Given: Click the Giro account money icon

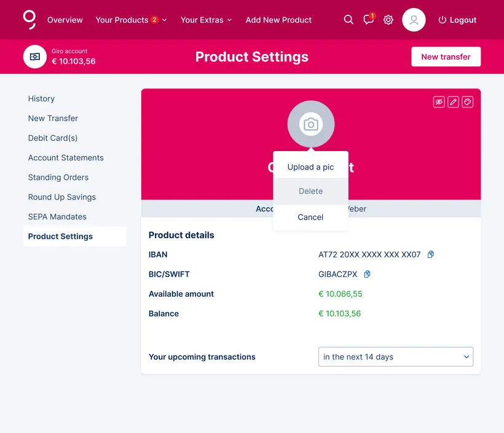Looking at the screenshot, I should click(x=35, y=57).
